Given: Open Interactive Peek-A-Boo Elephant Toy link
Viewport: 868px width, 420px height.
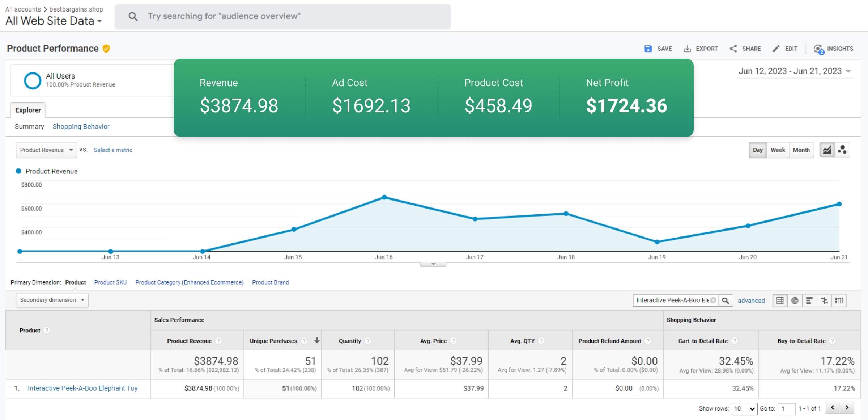Looking at the screenshot, I should (82, 388).
